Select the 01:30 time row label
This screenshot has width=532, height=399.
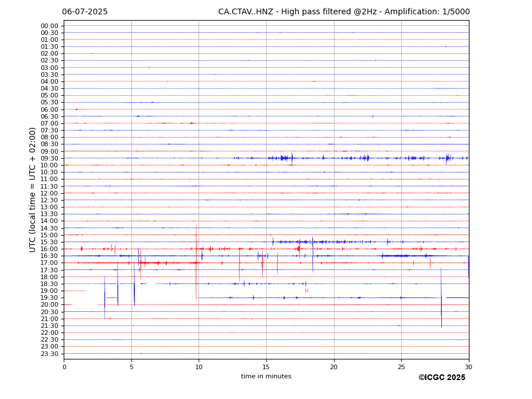coord(49,47)
